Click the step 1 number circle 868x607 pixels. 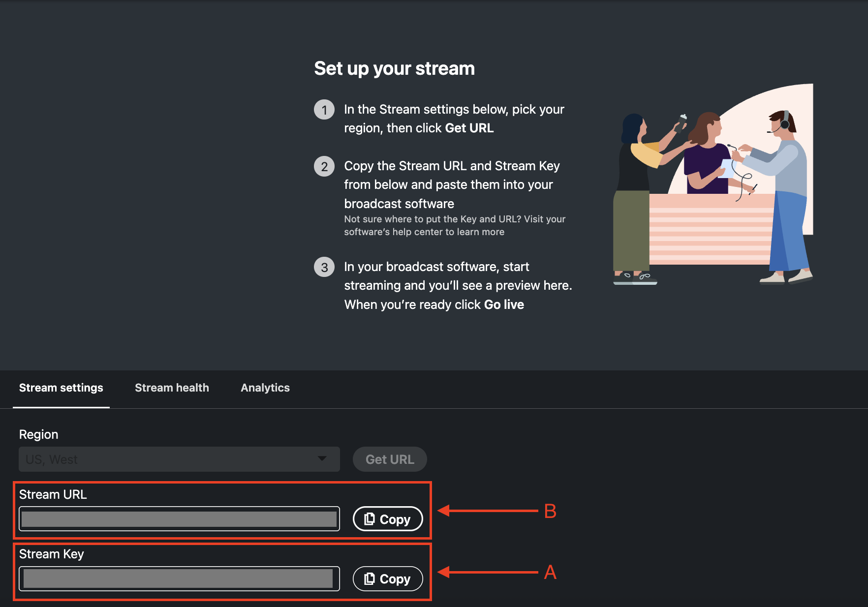pyautogui.click(x=324, y=110)
